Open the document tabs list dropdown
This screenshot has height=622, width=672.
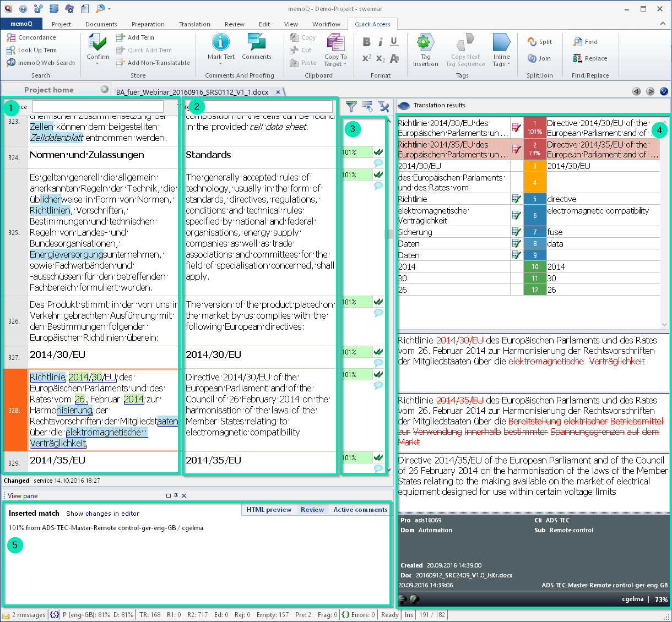click(664, 91)
